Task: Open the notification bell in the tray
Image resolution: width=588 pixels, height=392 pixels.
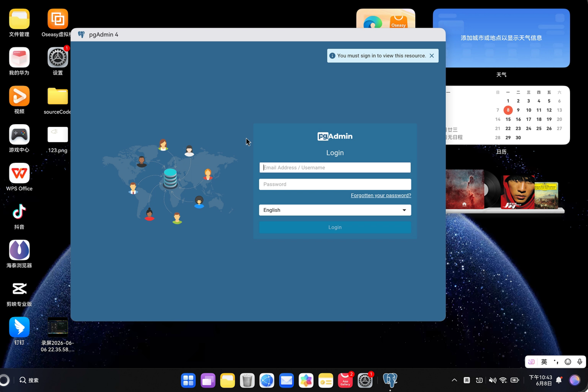Action: point(559,380)
